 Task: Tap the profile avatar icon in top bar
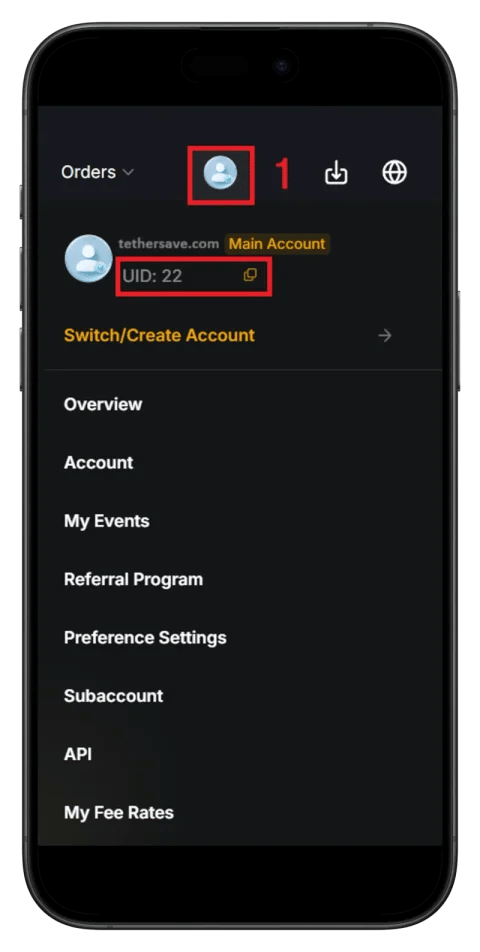click(220, 172)
